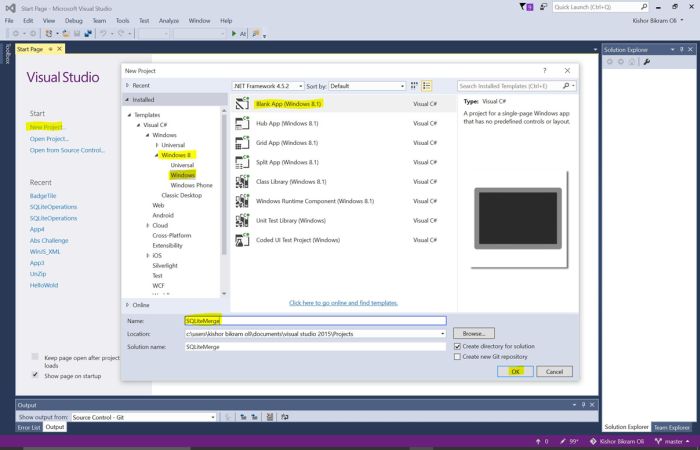The width and height of the screenshot is (700, 450).
Task: Click the search icon in template search box
Action: (566, 86)
